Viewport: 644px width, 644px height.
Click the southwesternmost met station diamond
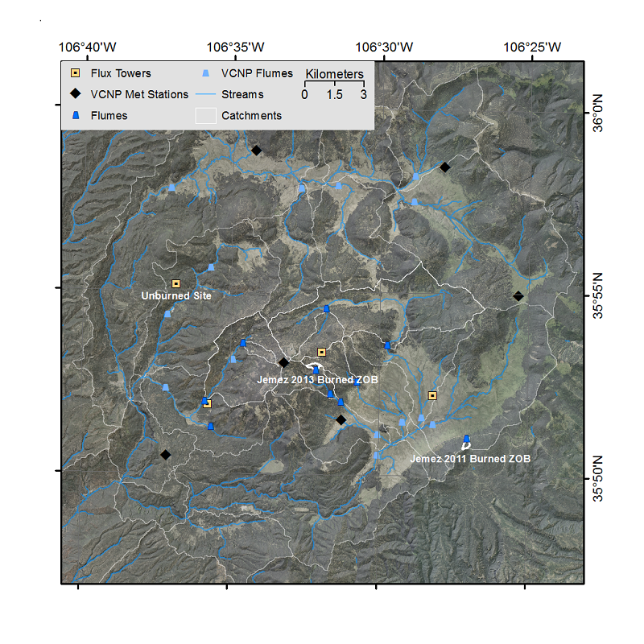click(165, 455)
